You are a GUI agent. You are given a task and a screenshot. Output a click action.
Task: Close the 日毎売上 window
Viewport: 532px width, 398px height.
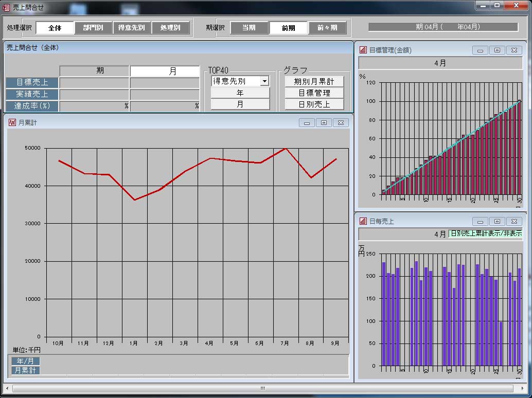point(514,222)
